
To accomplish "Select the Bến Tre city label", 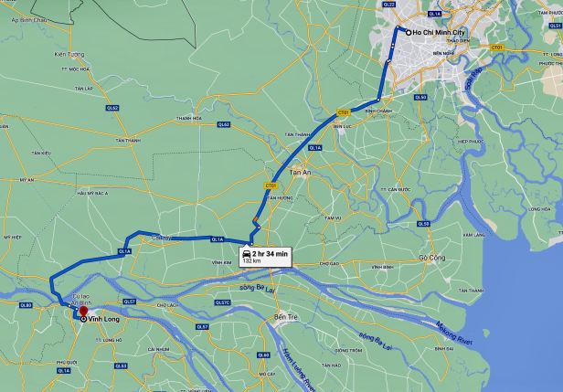I will point(285,317).
